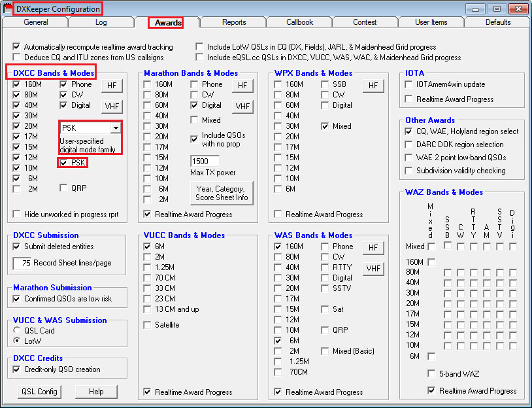Edit the Record Sheet lines/page field
The height and width of the screenshot is (408, 532).
click(x=23, y=263)
